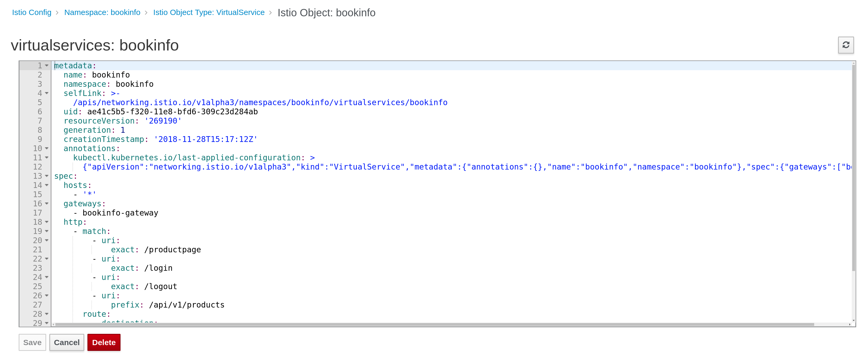Click 'exact: /productpage' line
This screenshot has width=868, height=363.
point(156,250)
